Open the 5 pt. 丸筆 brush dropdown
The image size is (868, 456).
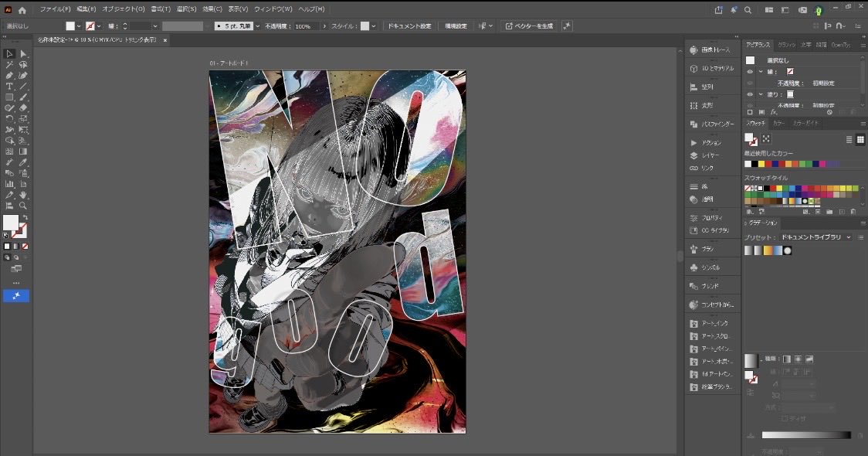[257, 26]
